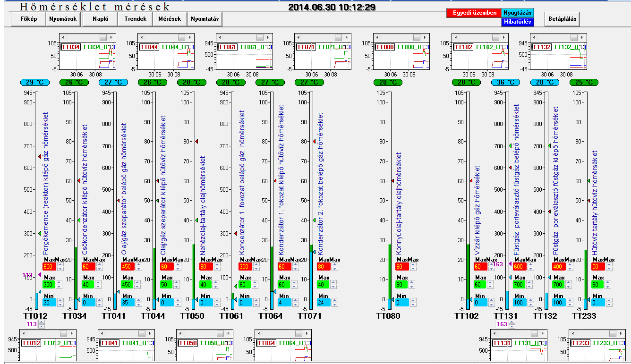Switch to the Trendek page
The image size is (631, 364).
[x=135, y=19]
